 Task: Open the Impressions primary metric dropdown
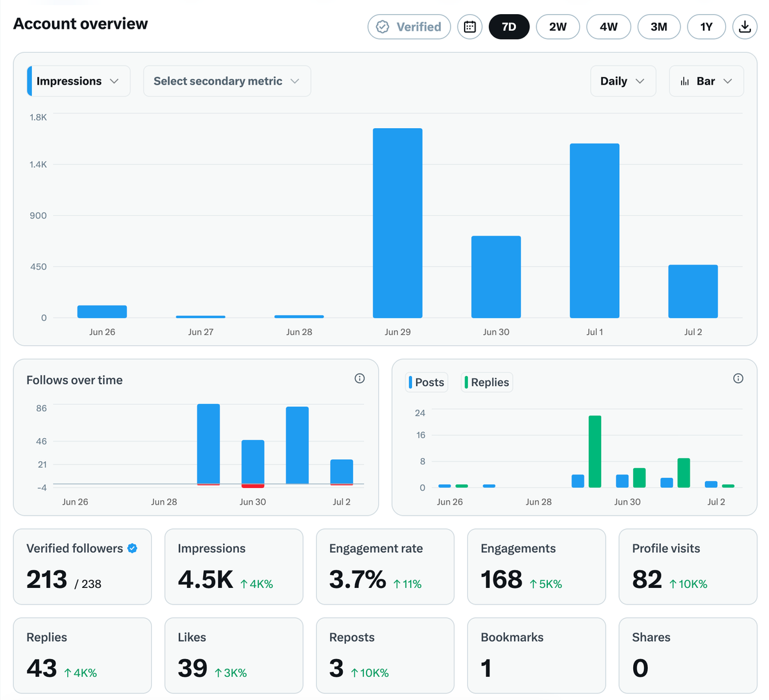point(78,81)
